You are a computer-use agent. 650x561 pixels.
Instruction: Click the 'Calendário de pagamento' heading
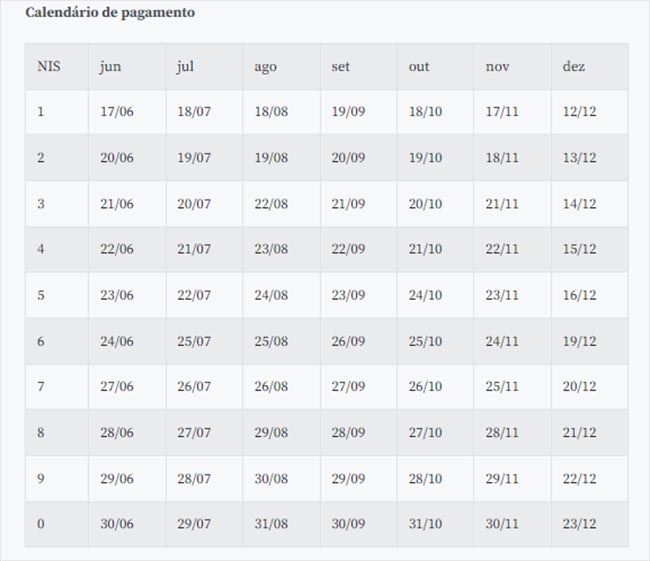tap(110, 12)
